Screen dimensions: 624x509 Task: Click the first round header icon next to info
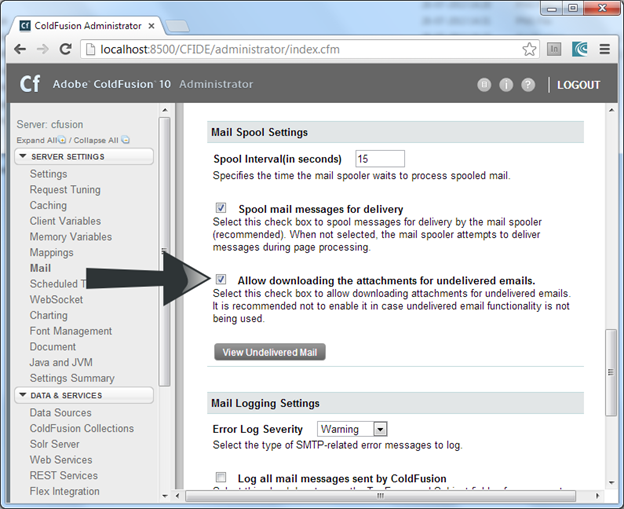[x=484, y=84]
